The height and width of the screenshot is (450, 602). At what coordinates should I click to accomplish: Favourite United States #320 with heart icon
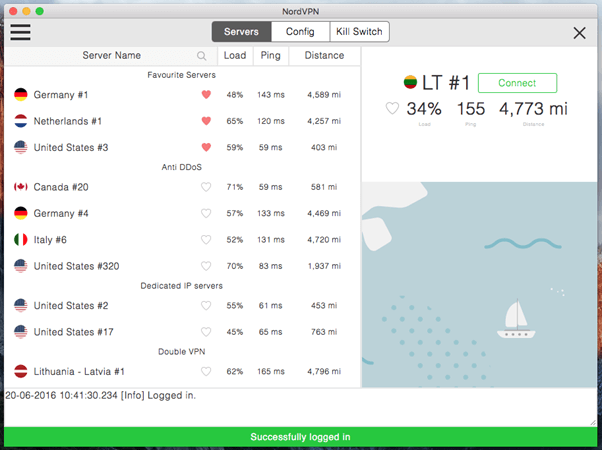click(206, 266)
